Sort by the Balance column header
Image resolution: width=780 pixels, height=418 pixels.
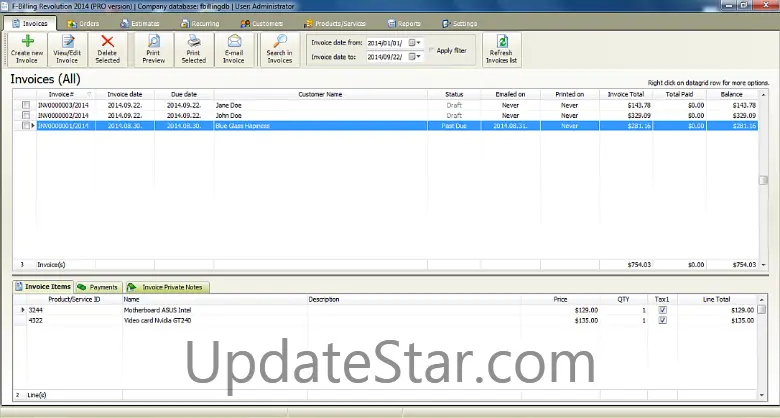point(732,94)
